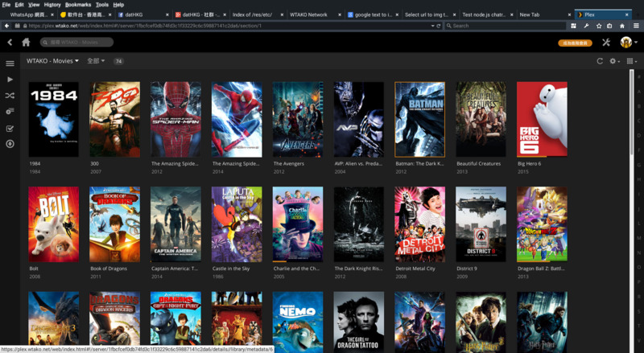
Task: Open the Bolt movie poster
Action: point(53,224)
